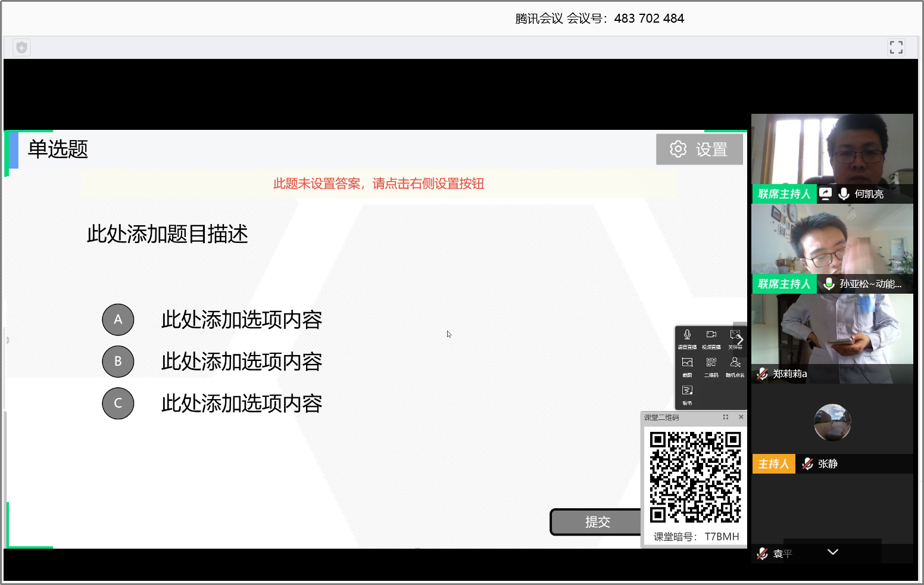Click the red 此题未设置答案 warning notice
This screenshot has width=924, height=585.
[379, 183]
